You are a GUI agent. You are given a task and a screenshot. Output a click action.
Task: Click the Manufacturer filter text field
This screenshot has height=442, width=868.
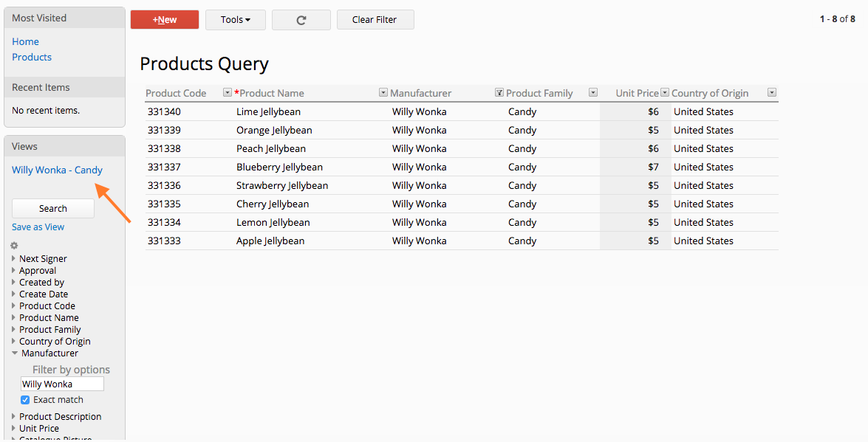point(63,384)
